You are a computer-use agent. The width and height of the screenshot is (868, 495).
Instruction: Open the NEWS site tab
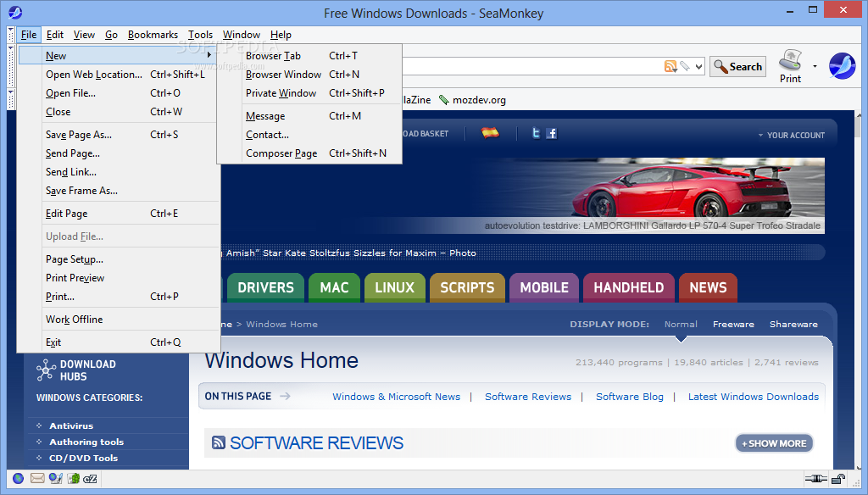tap(708, 287)
